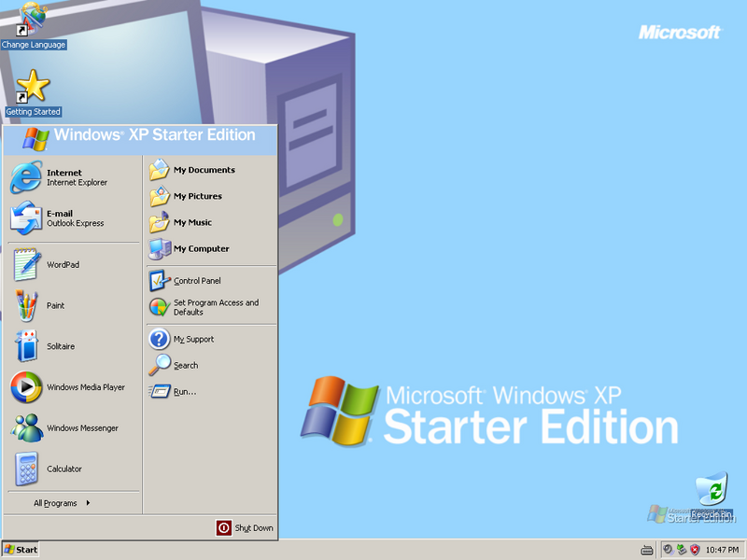Choose the Paint label entry
Viewport: 747px width, 560px height.
coord(55,306)
